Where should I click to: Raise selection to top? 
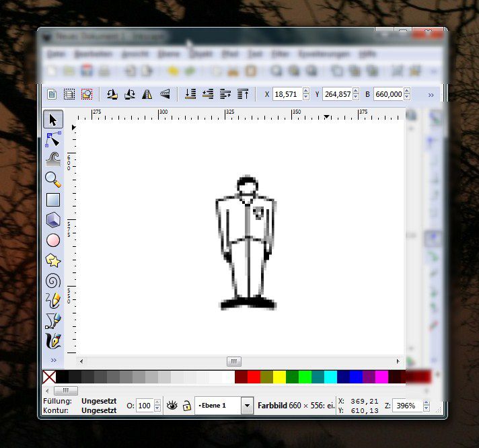[243, 94]
